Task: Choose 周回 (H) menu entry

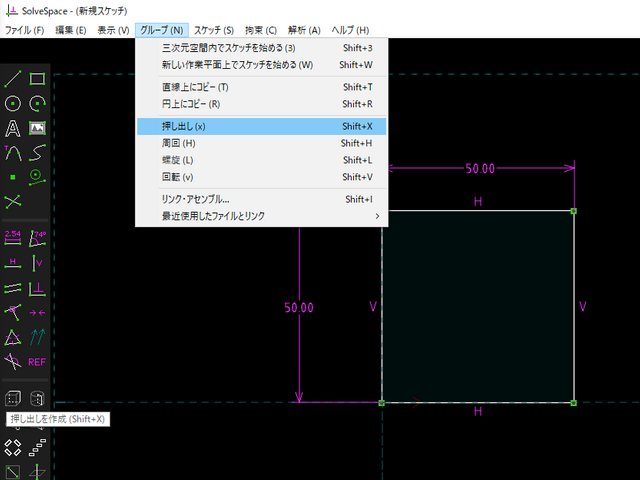Action: (261, 143)
